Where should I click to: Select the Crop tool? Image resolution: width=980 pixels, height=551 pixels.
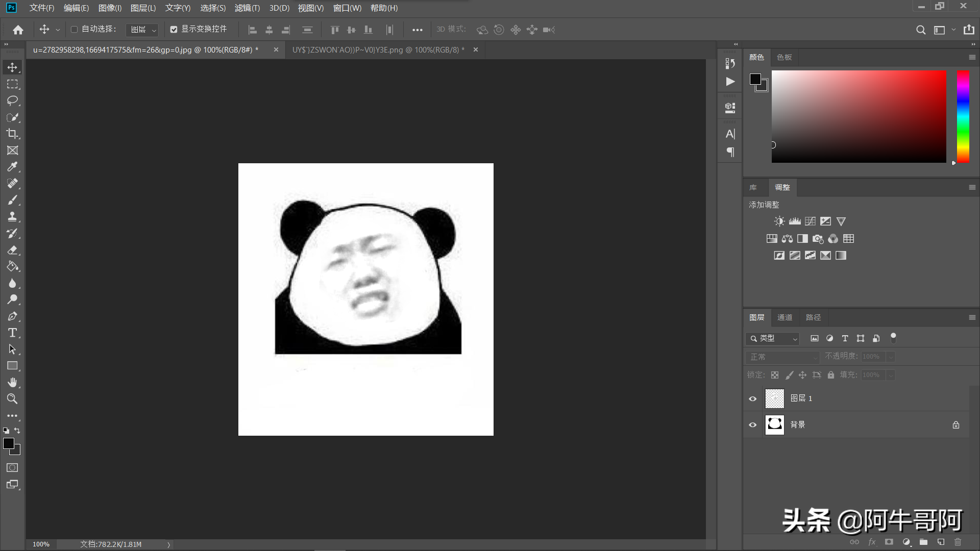coord(12,134)
